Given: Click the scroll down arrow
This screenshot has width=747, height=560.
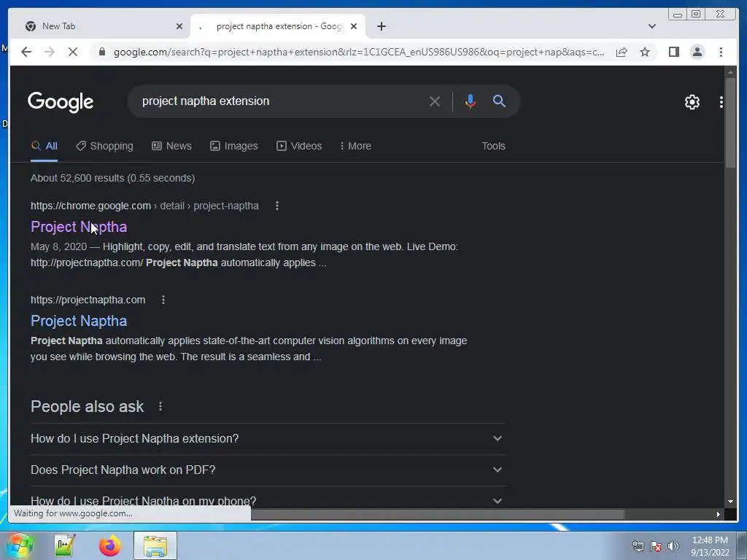Looking at the screenshot, I should click(729, 502).
